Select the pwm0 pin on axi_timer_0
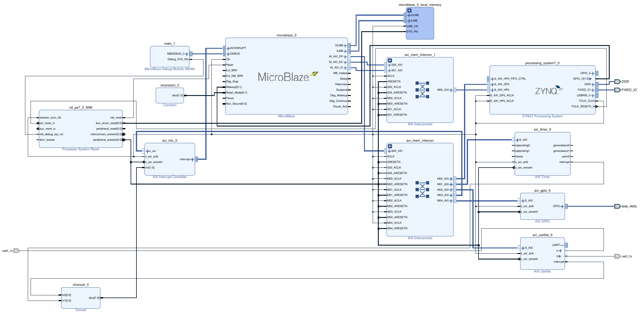644x316 pixels. [566, 157]
